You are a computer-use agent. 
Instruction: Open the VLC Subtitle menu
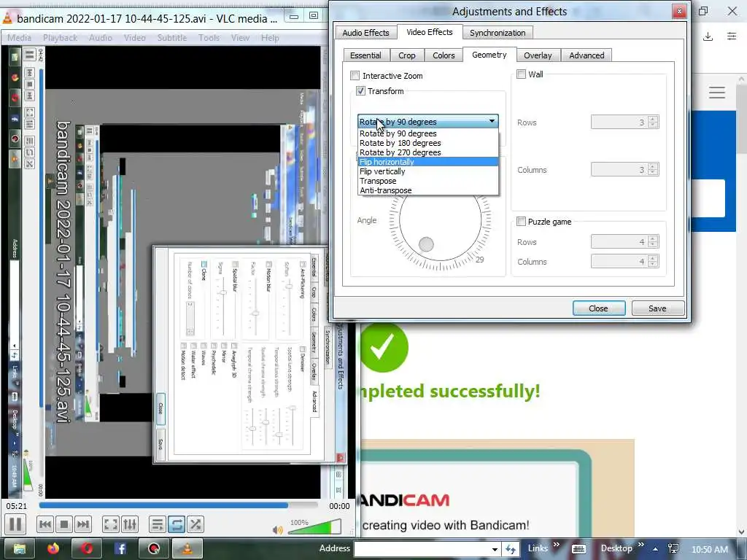coord(172,38)
